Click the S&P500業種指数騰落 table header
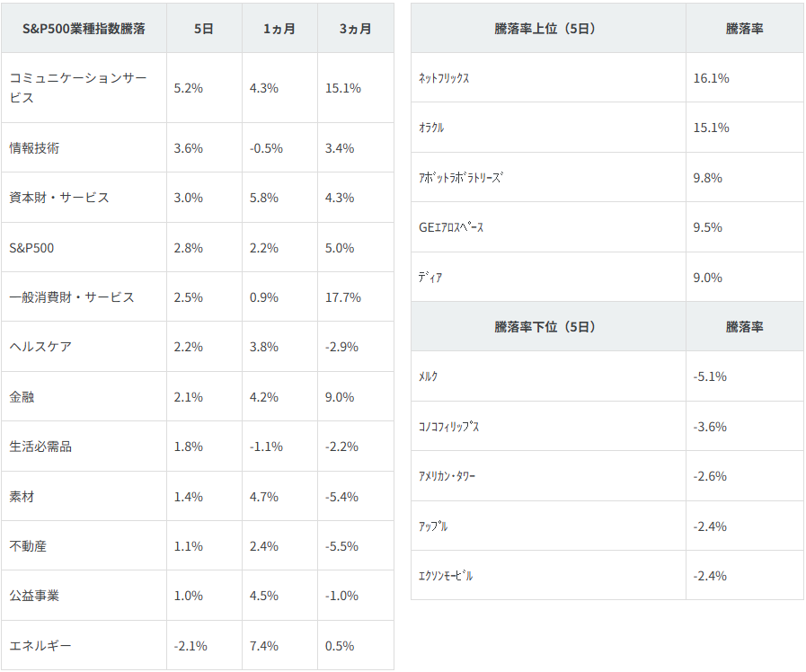The width and height of the screenshot is (806, 672). point(84,29)
